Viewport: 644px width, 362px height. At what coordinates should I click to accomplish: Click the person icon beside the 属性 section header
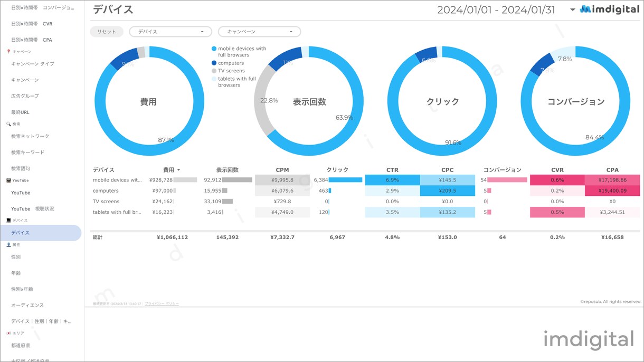click(x=8, y=245)
